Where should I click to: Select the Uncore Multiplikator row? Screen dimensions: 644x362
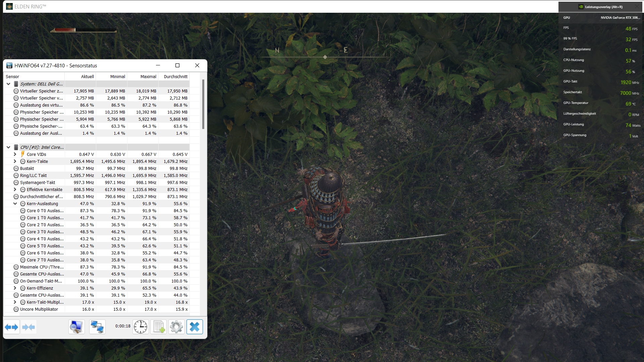39,309
